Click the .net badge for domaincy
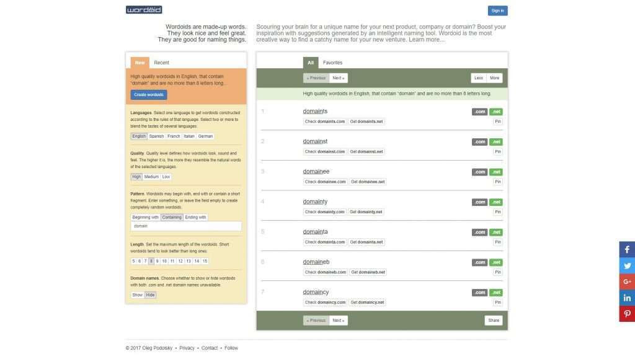Screen dimensions: 635x364 point(496,293)
